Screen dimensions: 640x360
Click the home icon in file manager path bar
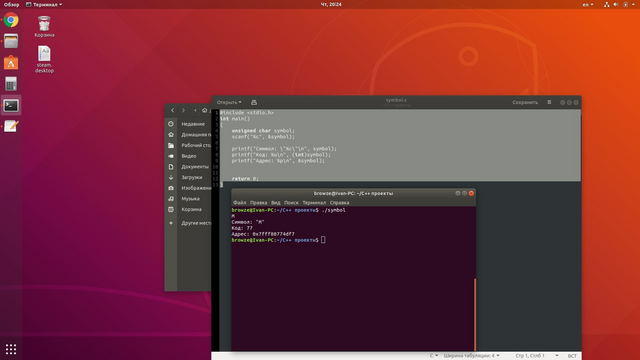[x=204, y=110]
